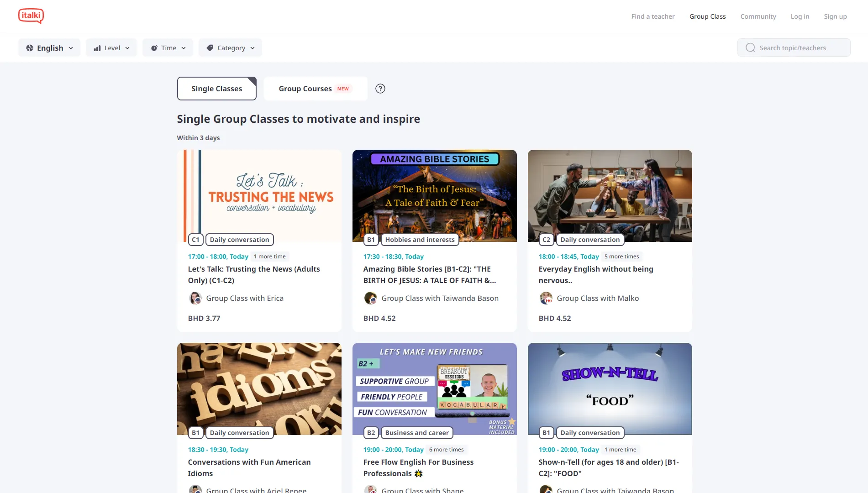This screenshot has height=493, width=868.
Task: Open Conversations with Fun American Idioms class
Action: coord(249,468)
